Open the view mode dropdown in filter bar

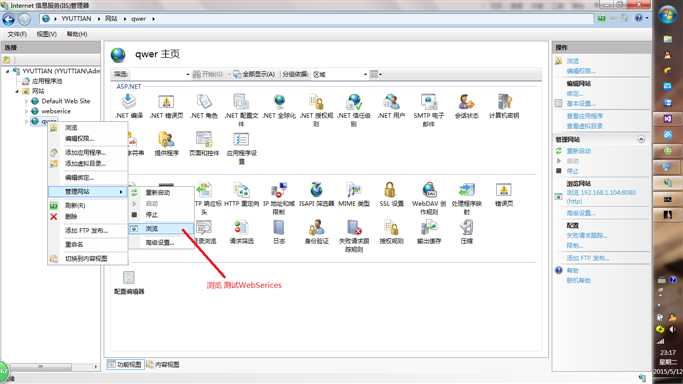point(375,74)
